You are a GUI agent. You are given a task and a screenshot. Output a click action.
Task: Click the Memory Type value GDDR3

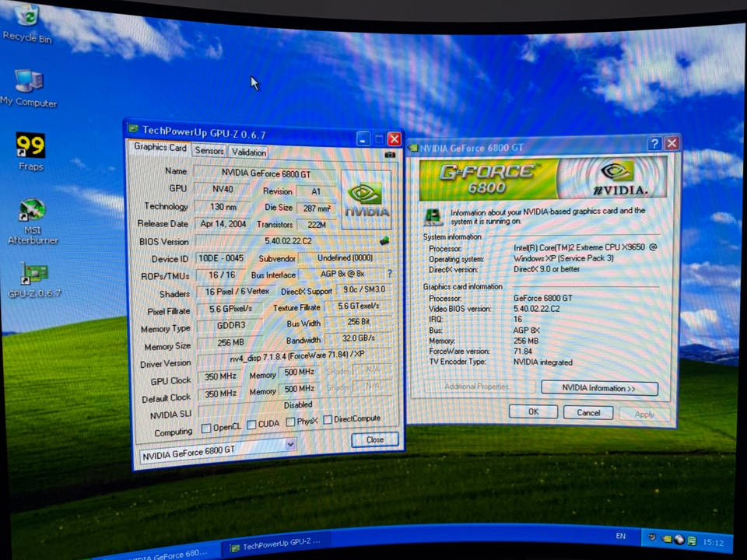tap(231, 326)
